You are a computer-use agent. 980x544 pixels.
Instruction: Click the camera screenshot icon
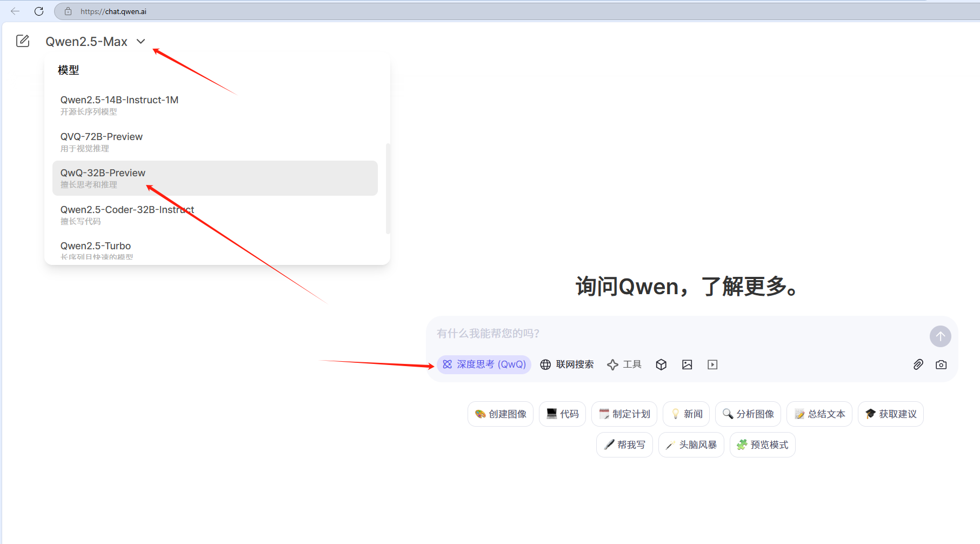point(941,364)
